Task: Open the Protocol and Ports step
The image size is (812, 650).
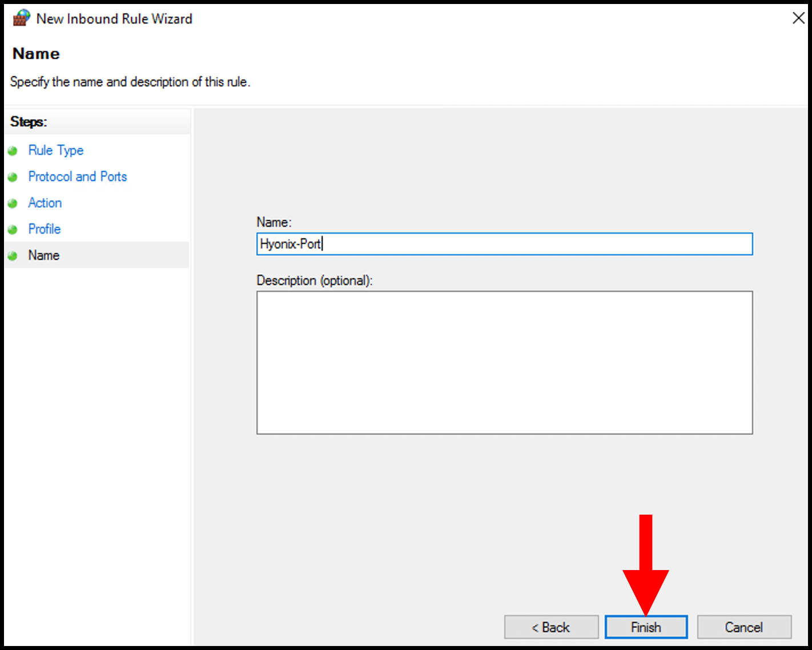Action: point(77,176)
